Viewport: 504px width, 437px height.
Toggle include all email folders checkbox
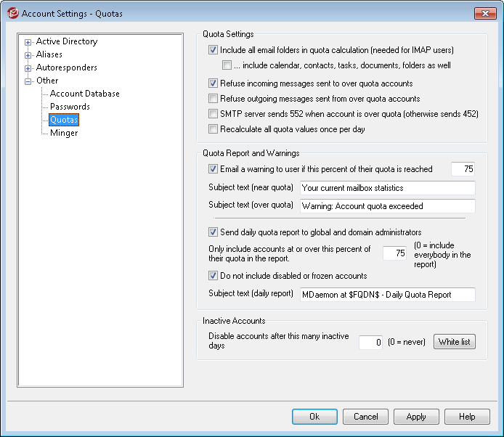click(213, 51)
